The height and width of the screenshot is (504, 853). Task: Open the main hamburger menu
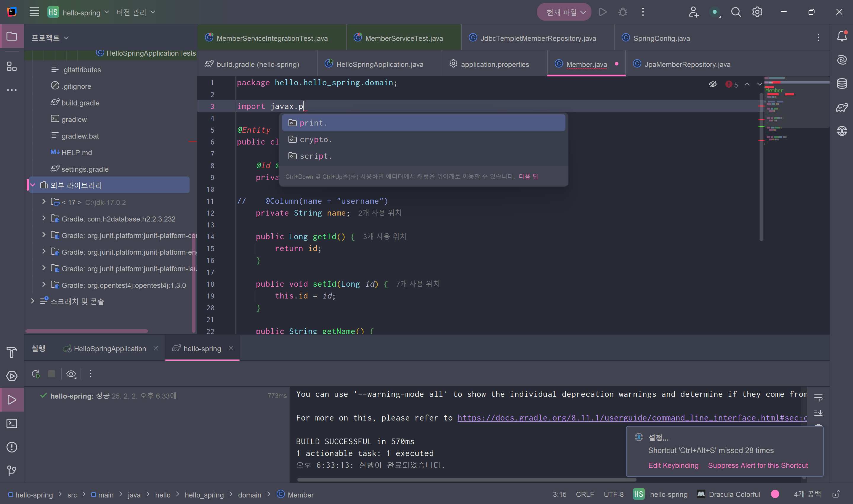(x=34, y=12)
